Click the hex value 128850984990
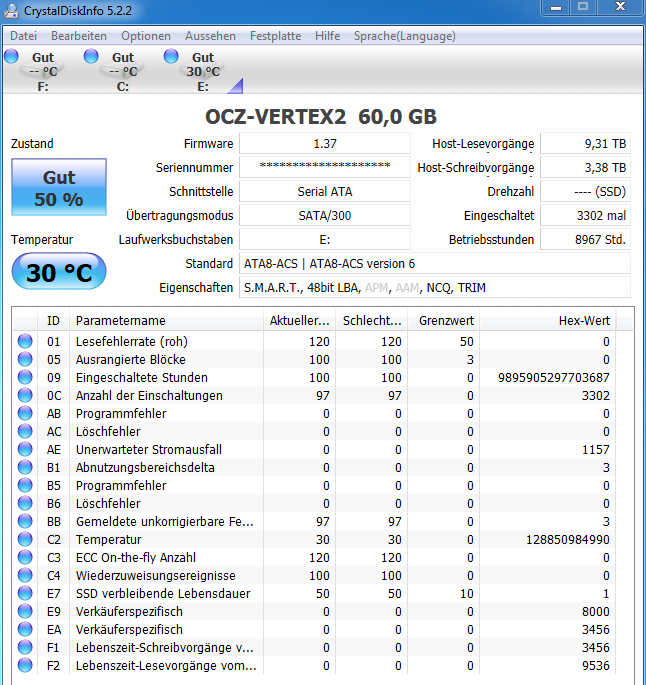This screenshot has width=646, height=685. pos(567,540)
